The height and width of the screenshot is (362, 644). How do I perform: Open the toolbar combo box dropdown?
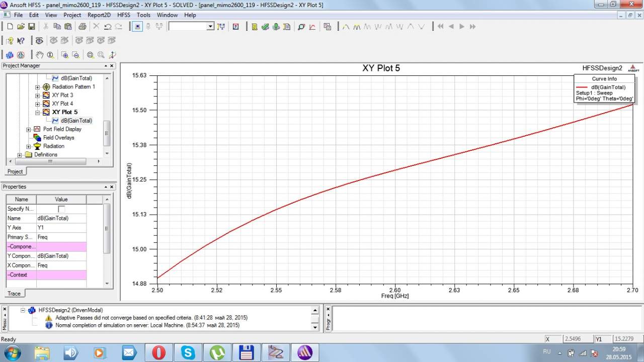click(211, 26)
